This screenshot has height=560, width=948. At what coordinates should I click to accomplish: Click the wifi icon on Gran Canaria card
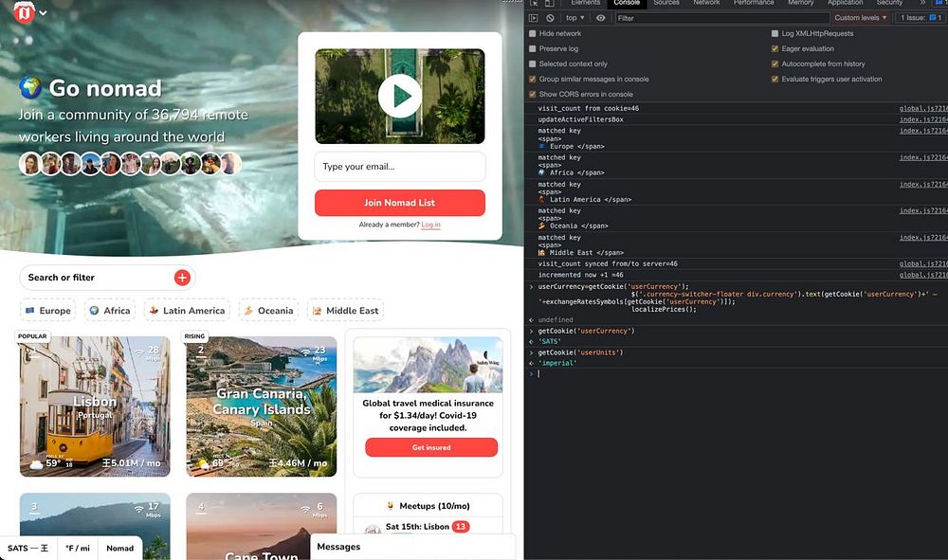point(305,352)
